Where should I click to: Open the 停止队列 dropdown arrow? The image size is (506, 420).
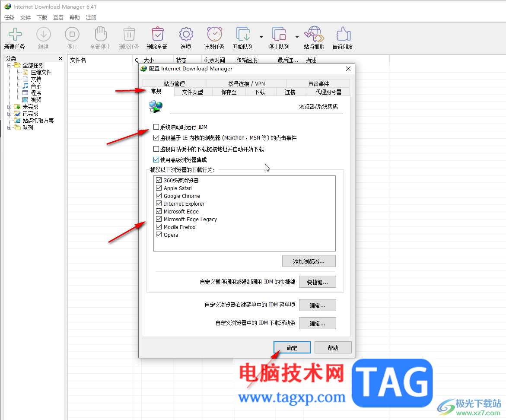pos(297,37)
